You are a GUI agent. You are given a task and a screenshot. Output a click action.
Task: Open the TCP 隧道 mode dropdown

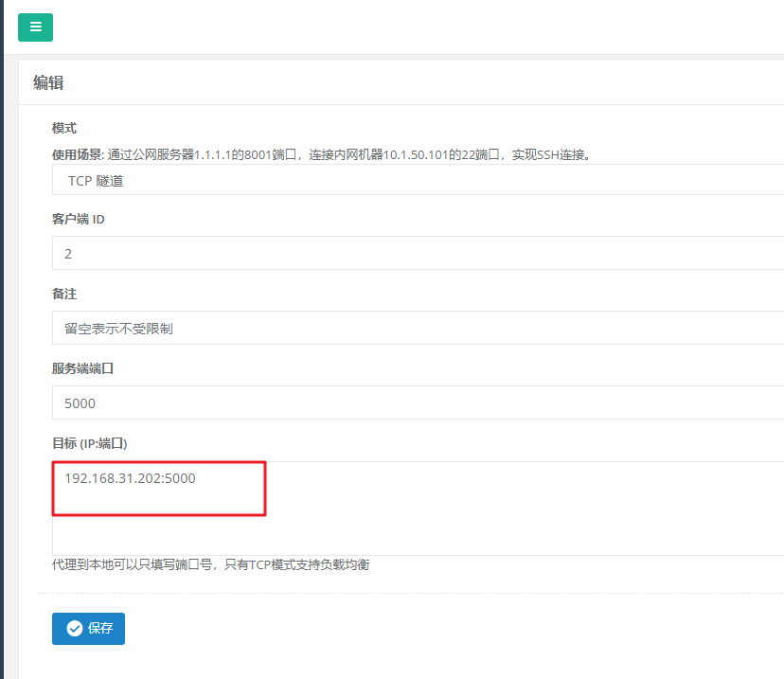point(417,180)
